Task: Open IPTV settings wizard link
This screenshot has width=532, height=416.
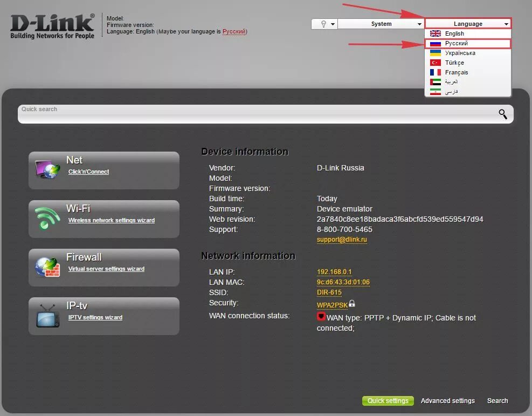Action: pyautogui.click(x=95, y=317)
